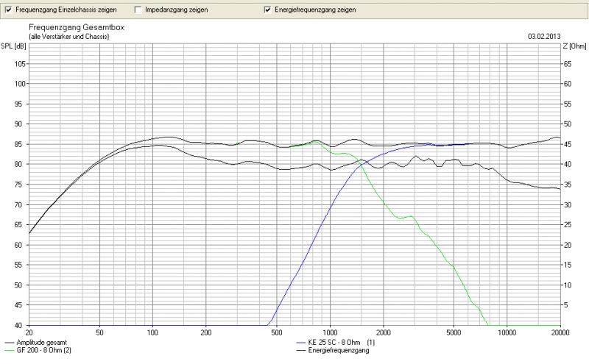This screenshot has height=364, width=589.
Task: Click the green line sample beside GF 200
Action: click(10, 351)
